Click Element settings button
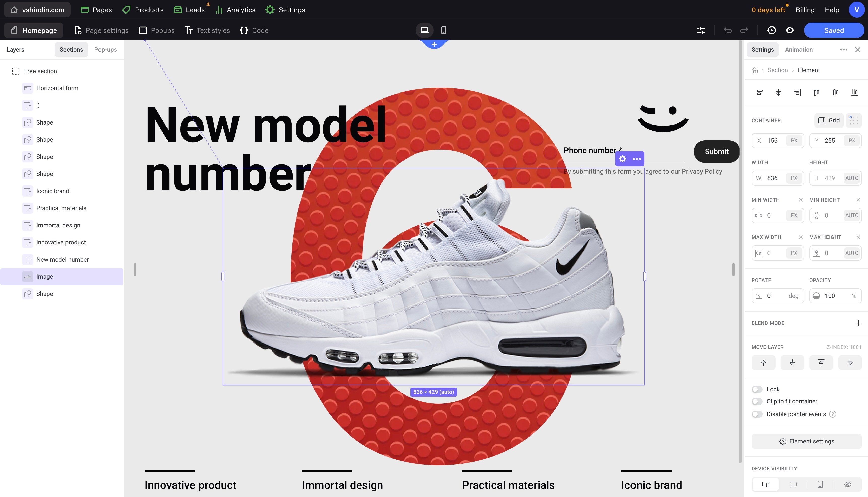The image size is (868, 497). point(806,441)
